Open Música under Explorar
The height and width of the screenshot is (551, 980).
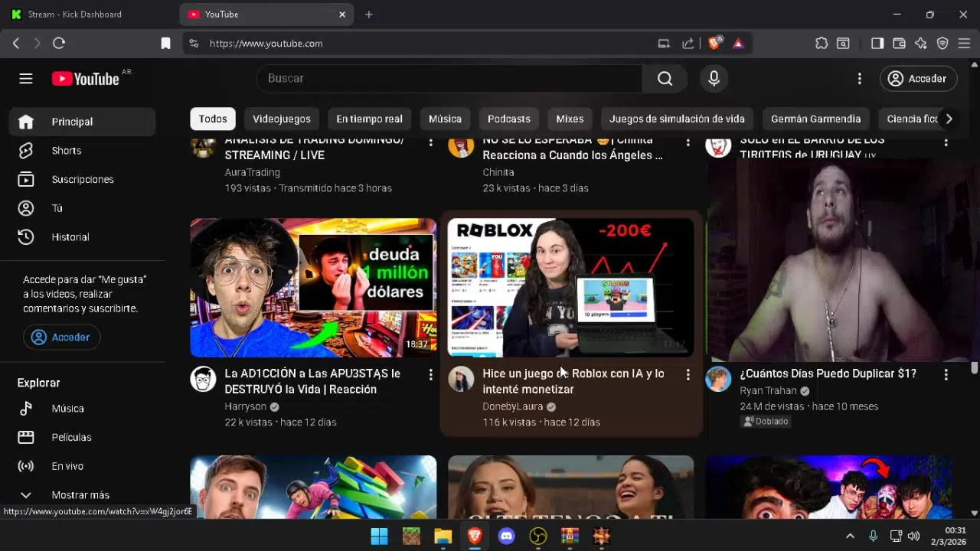(83, 409)
